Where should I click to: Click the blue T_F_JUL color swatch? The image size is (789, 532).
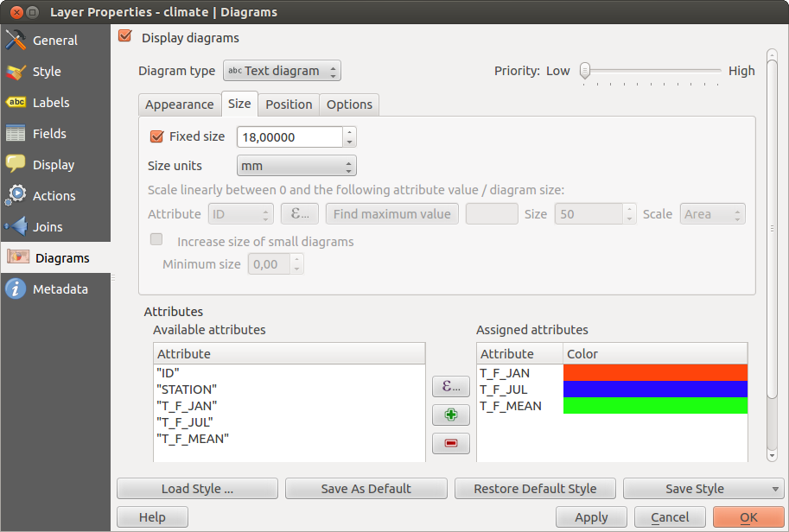pos(654,389)
